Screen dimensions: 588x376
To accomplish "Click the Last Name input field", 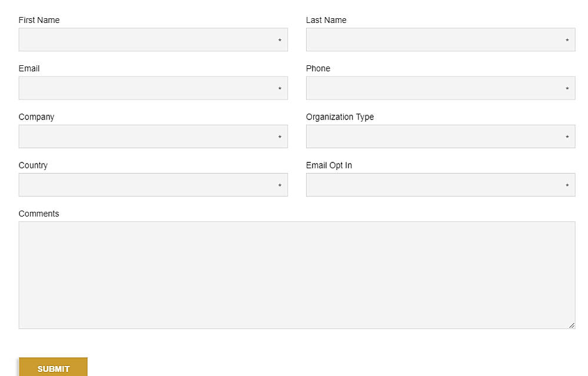I will pos(440,39).
